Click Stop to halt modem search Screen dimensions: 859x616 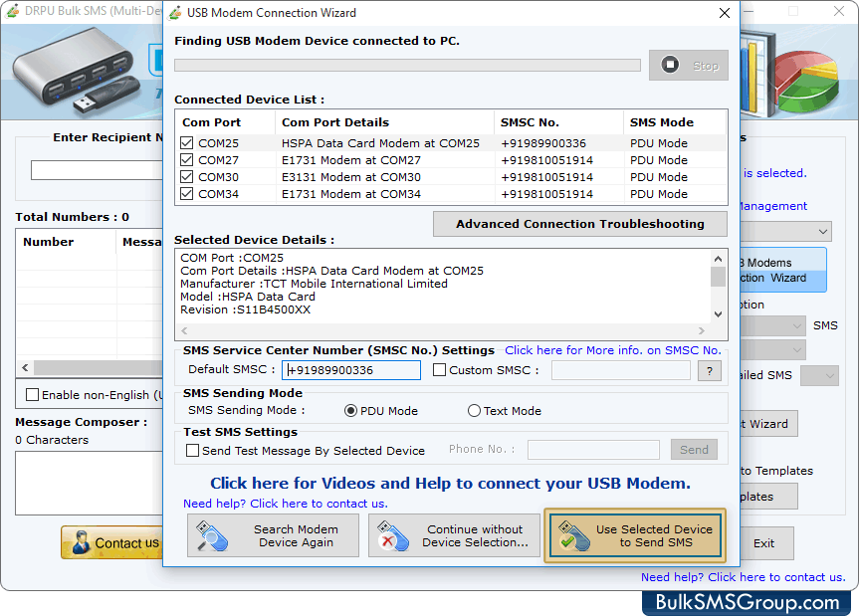689,65
